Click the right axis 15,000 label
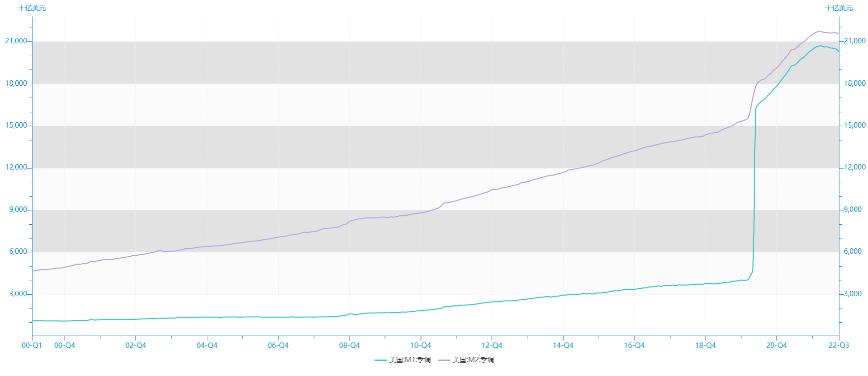 coord(855,125)
